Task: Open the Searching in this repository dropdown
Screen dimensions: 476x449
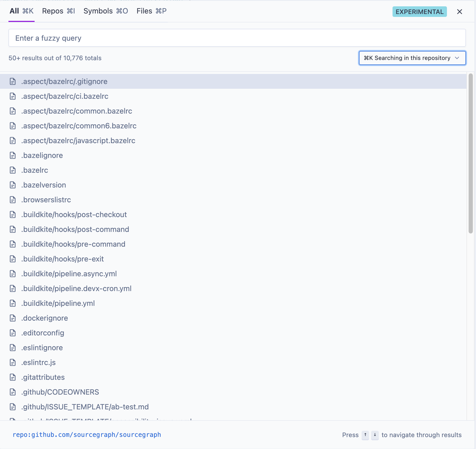Action: coord(412,58)
